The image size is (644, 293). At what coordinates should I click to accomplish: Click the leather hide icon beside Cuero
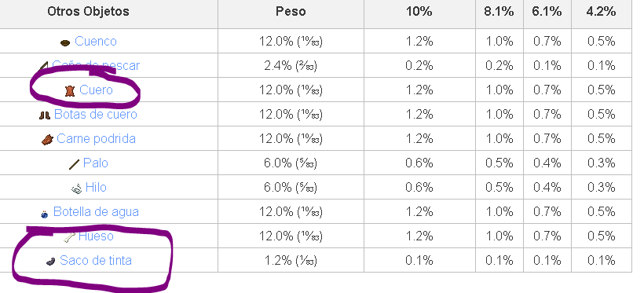[x=70, y=90]
